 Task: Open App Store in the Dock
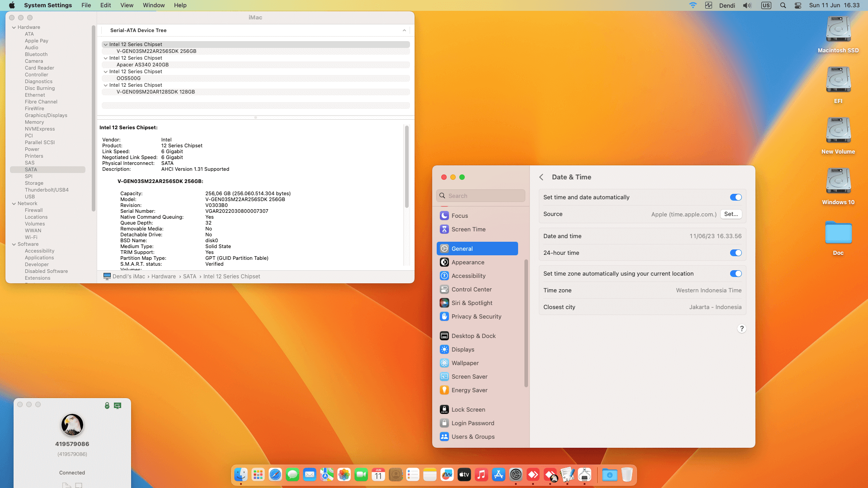point(499,475)
